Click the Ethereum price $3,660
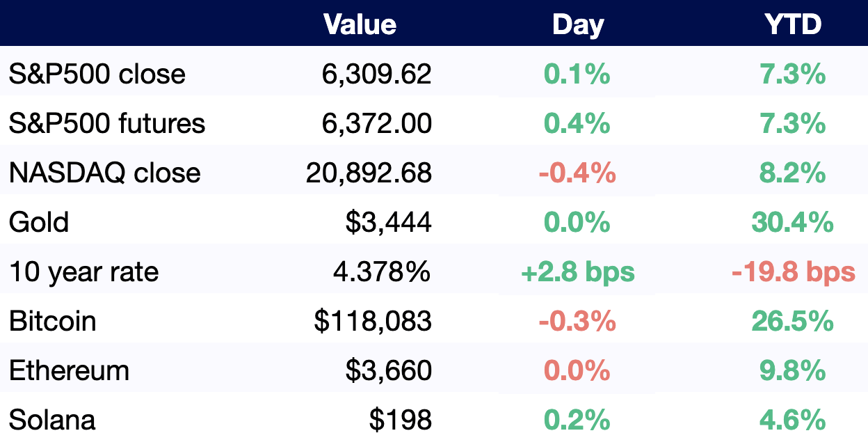Image resolution: width=868 pixels, height=440 pixels. (x=389, y=370)
